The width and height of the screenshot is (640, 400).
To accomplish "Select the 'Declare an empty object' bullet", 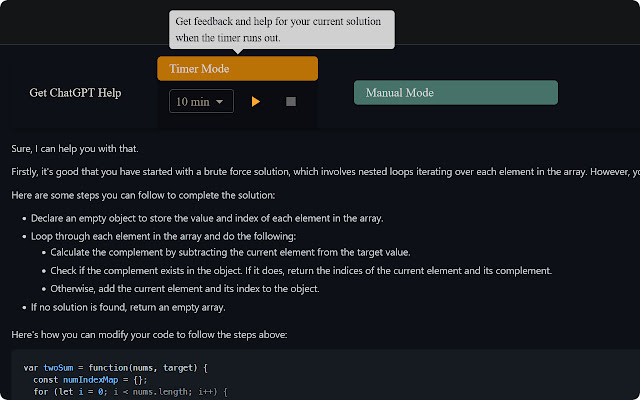I will [x=207, y=218].
